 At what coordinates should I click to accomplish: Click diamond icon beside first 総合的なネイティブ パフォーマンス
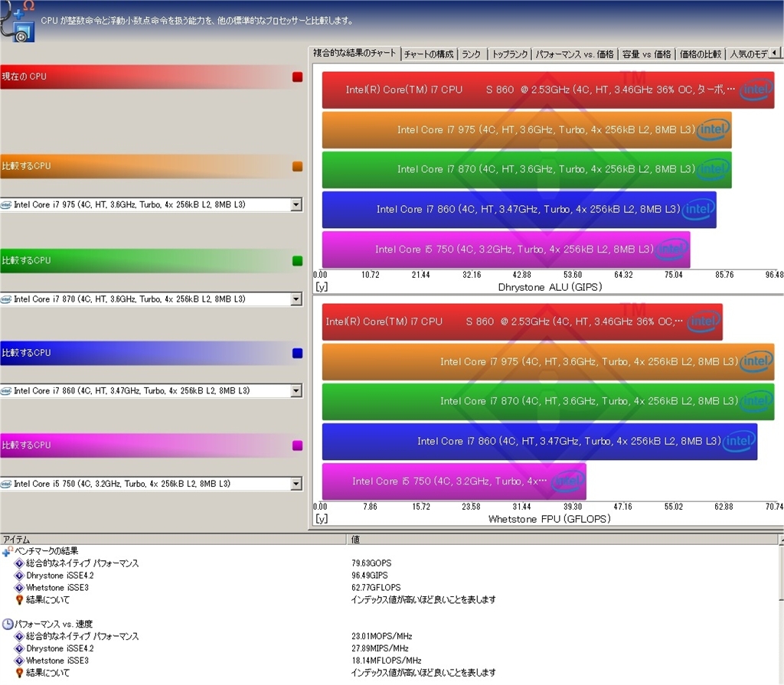(19, 563)
